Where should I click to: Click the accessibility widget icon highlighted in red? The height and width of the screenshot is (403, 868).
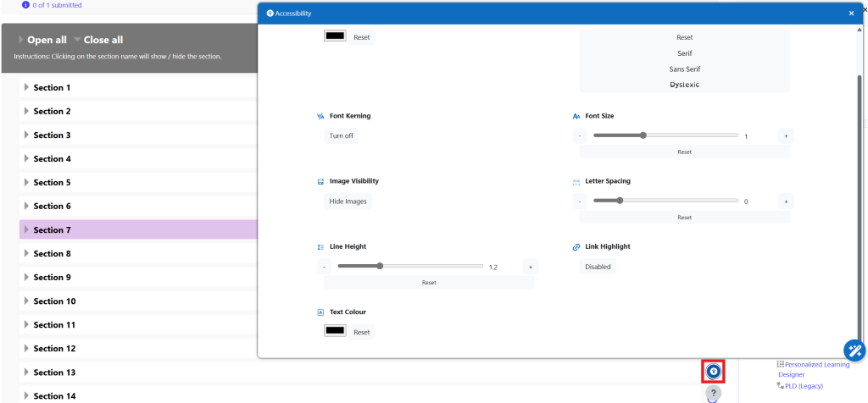(x=714, y=371)
